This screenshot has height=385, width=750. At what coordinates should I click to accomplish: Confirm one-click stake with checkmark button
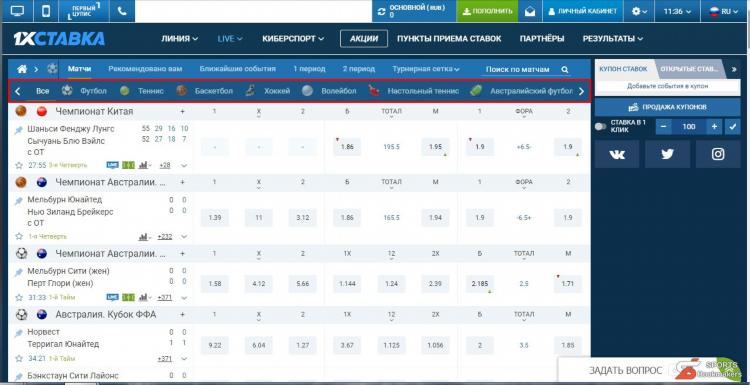tap(732, 127)
